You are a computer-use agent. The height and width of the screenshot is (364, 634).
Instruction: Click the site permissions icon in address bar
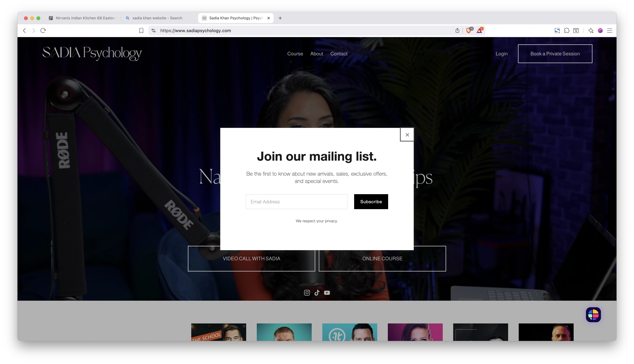[x=153, y=31]
